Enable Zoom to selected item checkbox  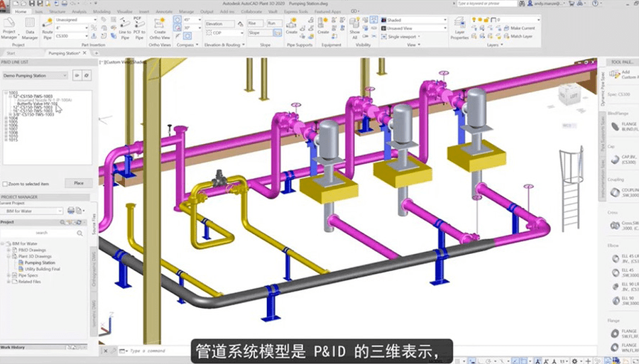[x=4, y=184]
